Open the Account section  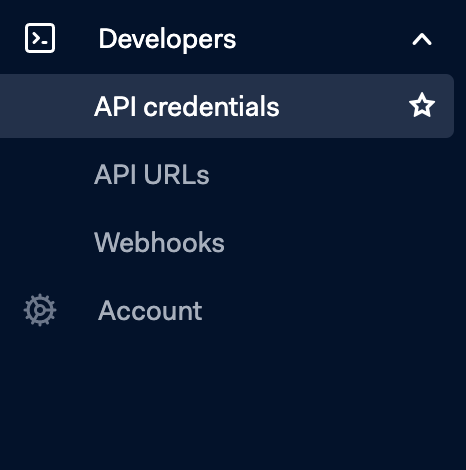point(150,310)
